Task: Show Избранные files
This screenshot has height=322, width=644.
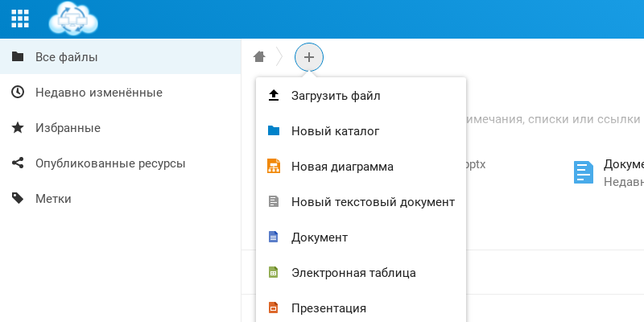Action: tap(120, 127)
